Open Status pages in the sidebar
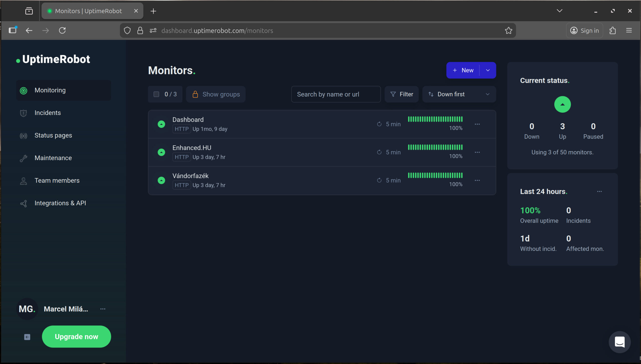 pyautogui.click(x=53, y=135)
